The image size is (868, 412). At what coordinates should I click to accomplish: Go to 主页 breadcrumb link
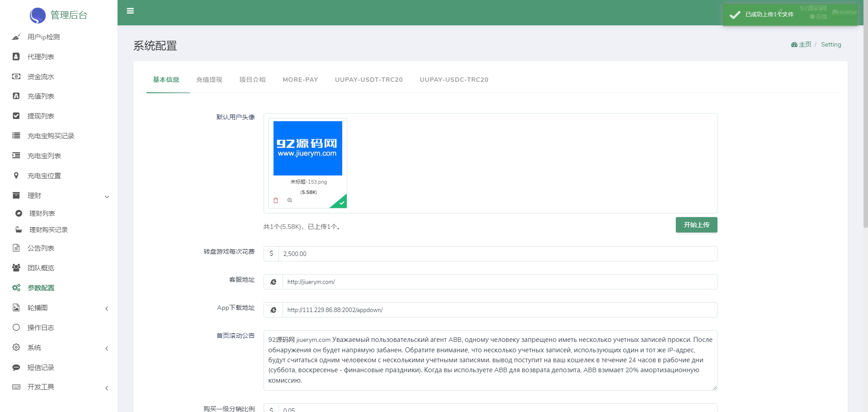click(805, 44)
